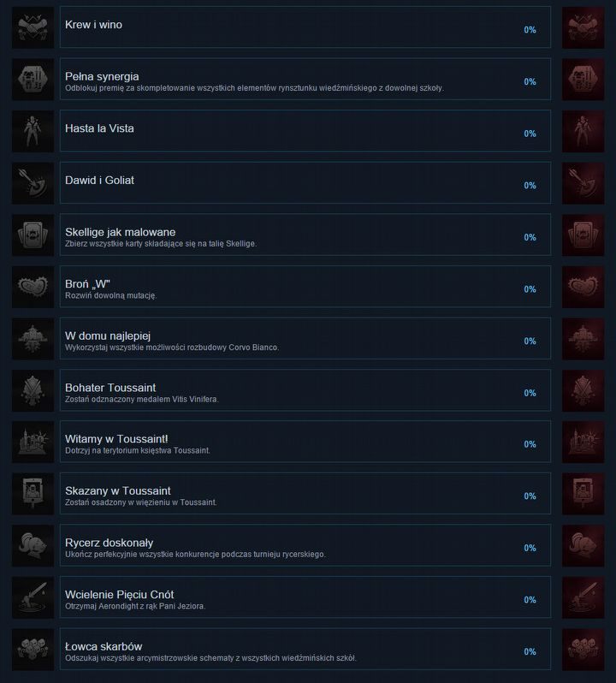Image resolution: width=616 pixels, height=683 pixels.
Task: Select the grey Dawid i Goliat crossbow icon
Action: point(33,182)
